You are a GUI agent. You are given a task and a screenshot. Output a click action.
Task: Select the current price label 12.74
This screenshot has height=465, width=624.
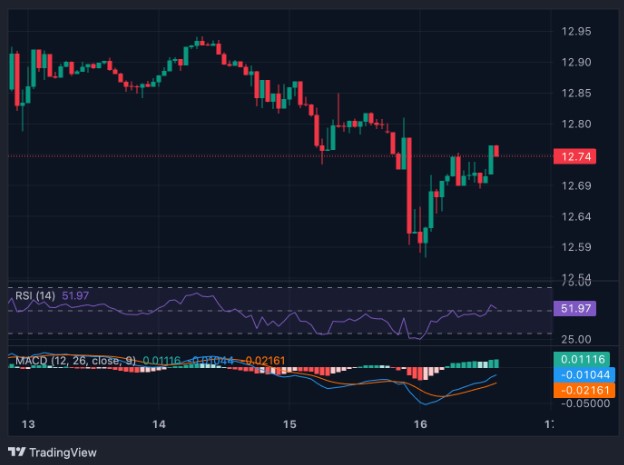point(575,156)
